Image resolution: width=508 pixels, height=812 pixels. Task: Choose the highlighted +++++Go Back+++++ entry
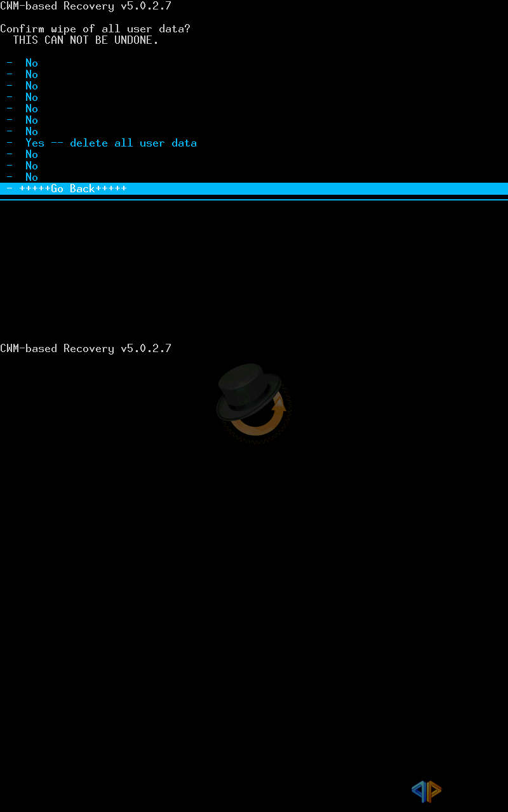[x=254, y=188]
